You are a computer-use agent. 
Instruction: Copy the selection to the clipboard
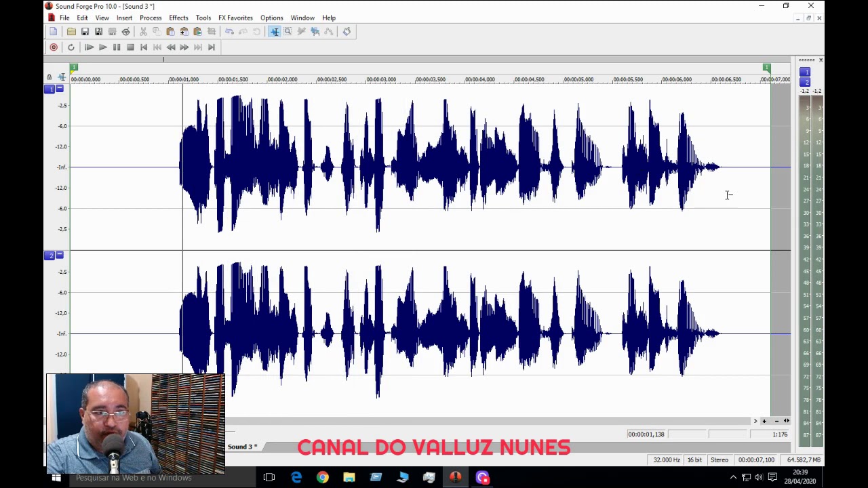coord(157,32)
